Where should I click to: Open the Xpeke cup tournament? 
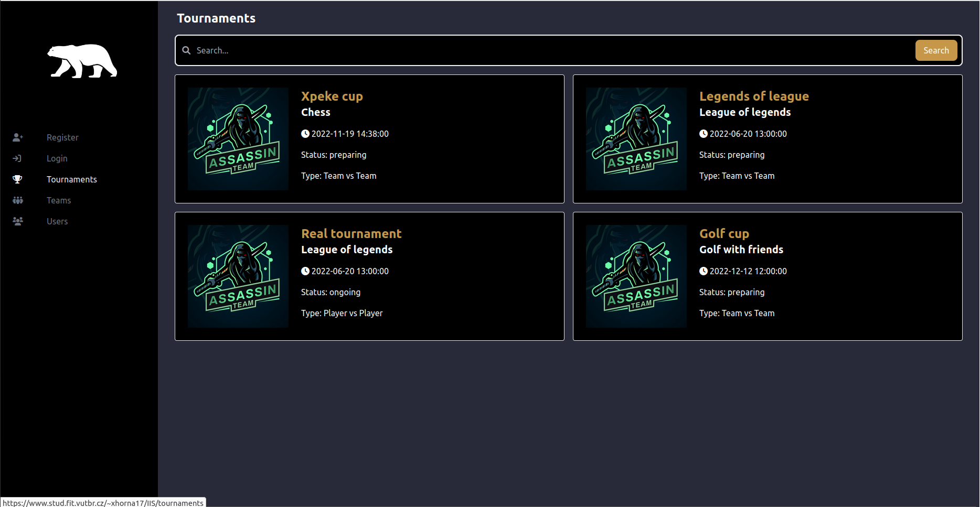point(332,96)
